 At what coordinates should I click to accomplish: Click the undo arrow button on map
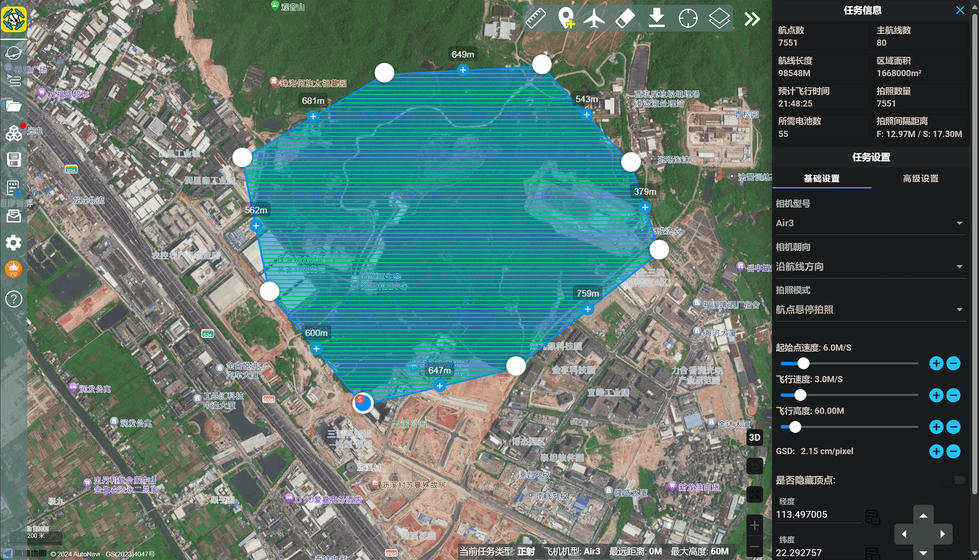[755, 466]
